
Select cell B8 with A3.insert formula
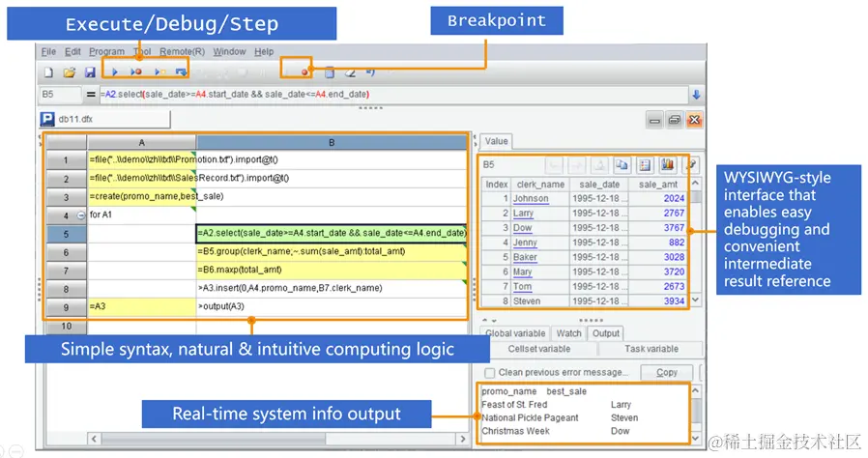332,288
